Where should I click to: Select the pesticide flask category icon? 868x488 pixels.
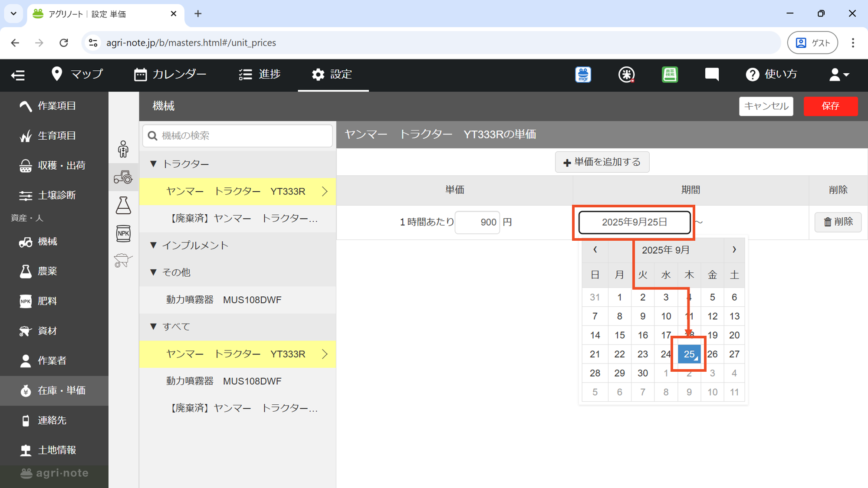123,205
